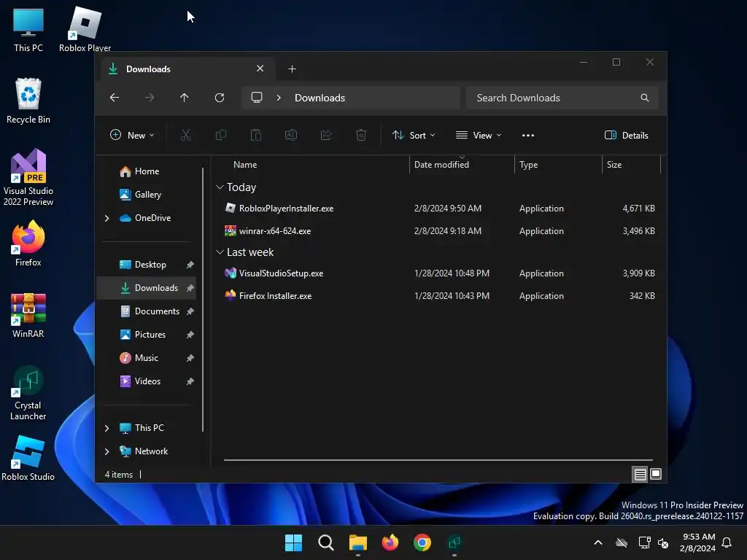Viewport: 747px width, 560px height.
Task: Click the Copy icon in toolbar
Action: 220,135
